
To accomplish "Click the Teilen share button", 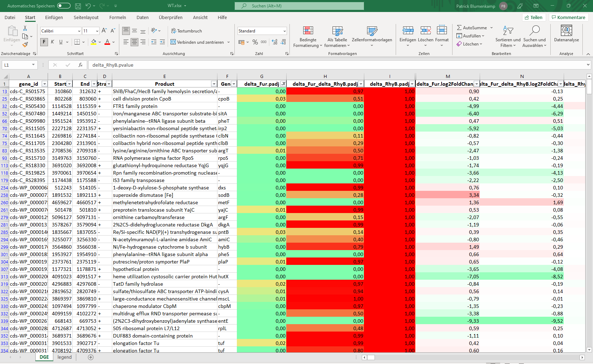I will coord(533,17).
